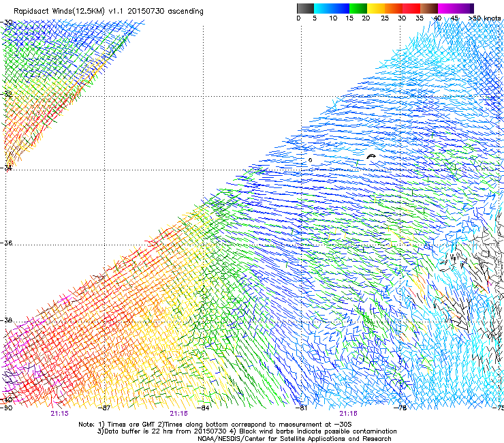Click the -81 longitude axis label
Screen dimensions: 504x443
click(x=302, y=408)
